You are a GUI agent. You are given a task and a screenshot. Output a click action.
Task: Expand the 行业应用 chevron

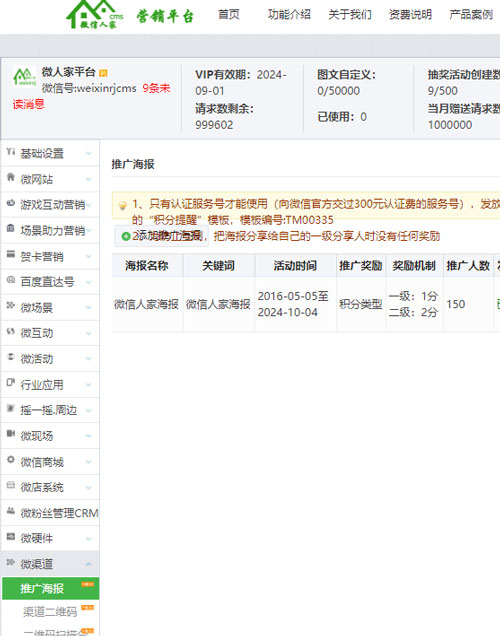pyautogui.click(x=88, y=385)
